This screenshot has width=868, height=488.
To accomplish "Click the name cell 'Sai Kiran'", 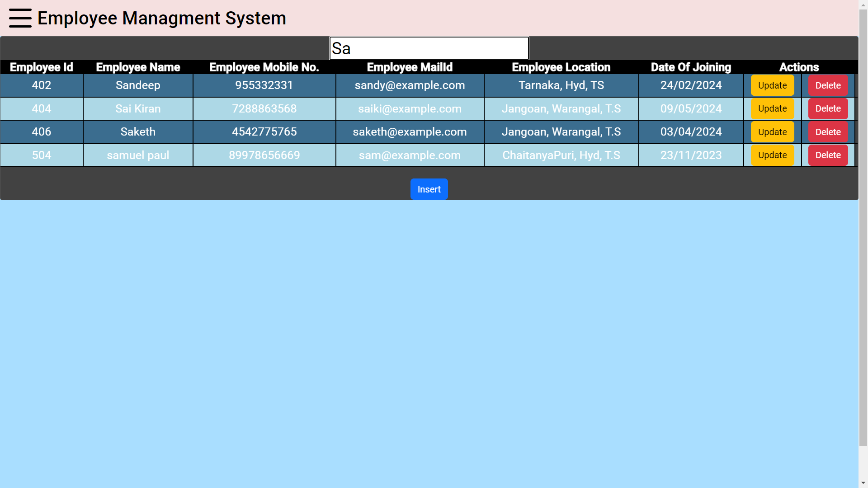I will 138,108.
